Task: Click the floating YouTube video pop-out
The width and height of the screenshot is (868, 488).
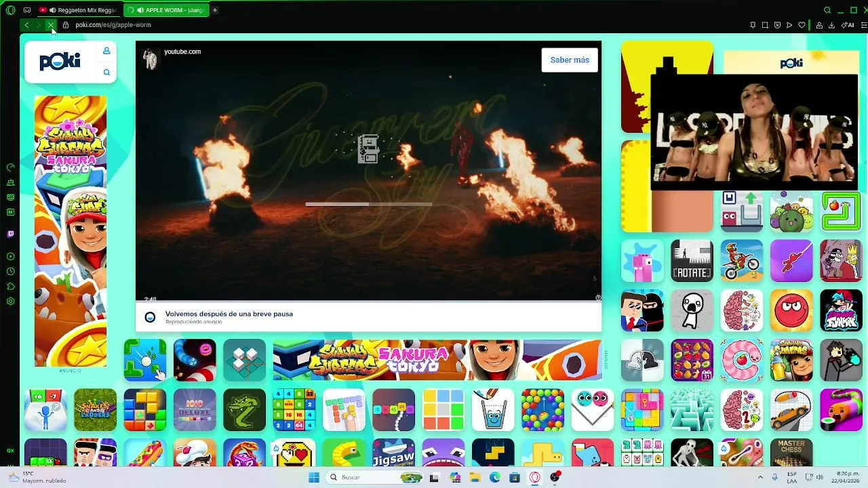Action: click(x=754, y=132)
